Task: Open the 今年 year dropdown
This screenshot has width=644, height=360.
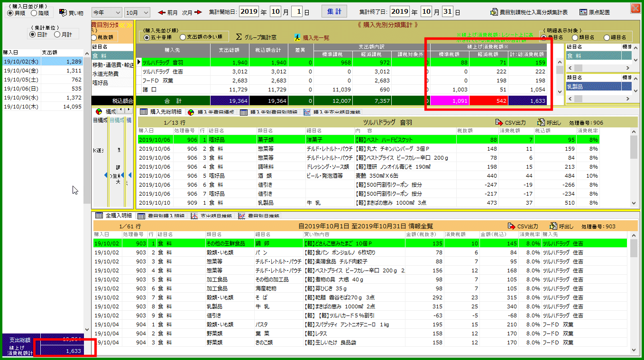Action: (x=107, y=12)
